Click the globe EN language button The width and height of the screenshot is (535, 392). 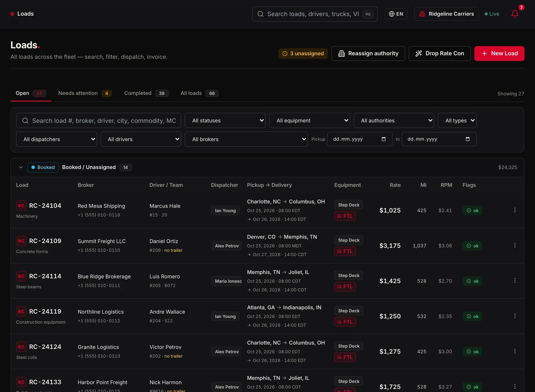click(396, 14)
